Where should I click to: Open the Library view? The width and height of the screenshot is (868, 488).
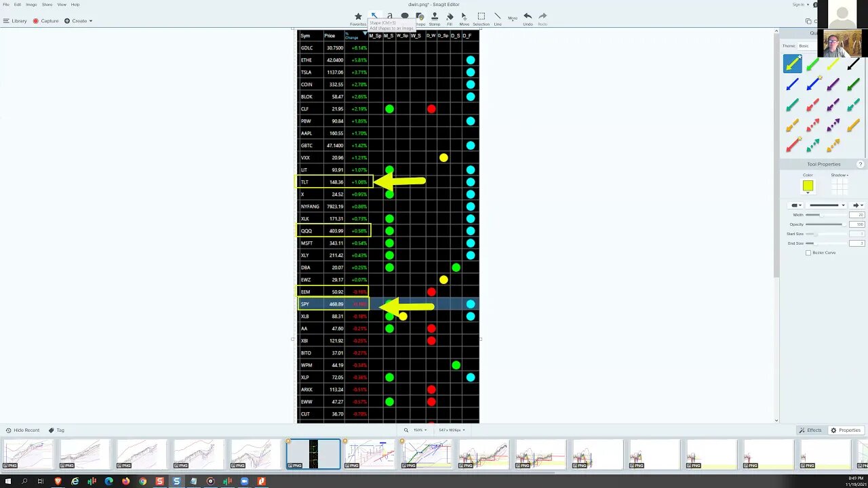click(15, 21)
